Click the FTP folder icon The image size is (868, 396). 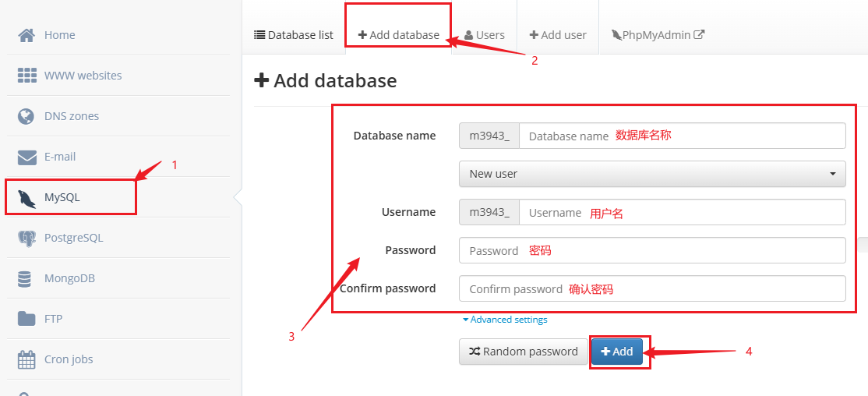26,319
